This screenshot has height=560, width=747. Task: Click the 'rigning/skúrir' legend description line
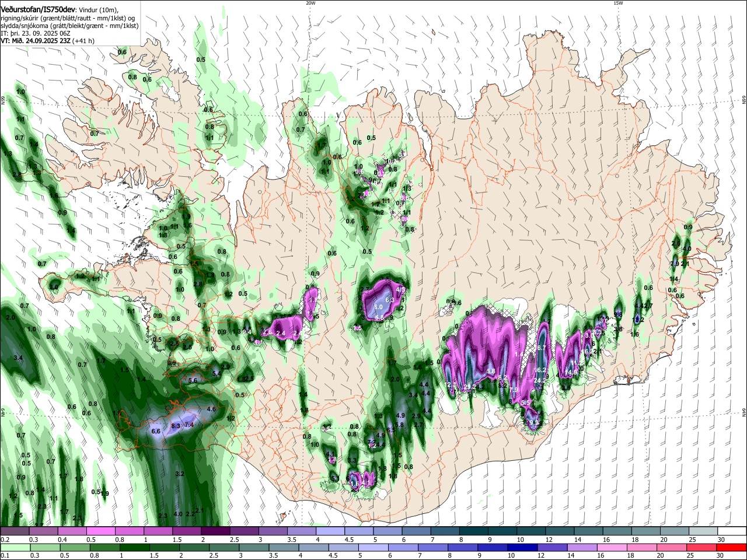pyautogui.click(x=68, y=18)
